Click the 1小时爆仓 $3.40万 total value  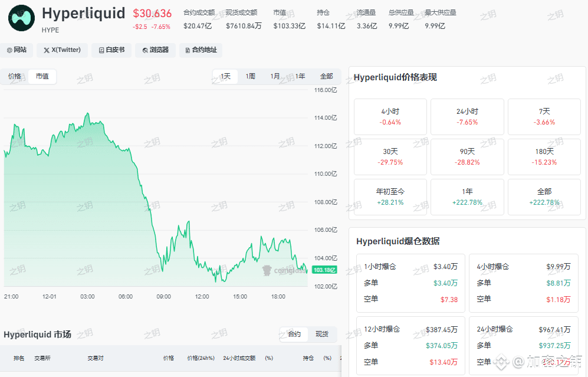(x=445, y=267)
